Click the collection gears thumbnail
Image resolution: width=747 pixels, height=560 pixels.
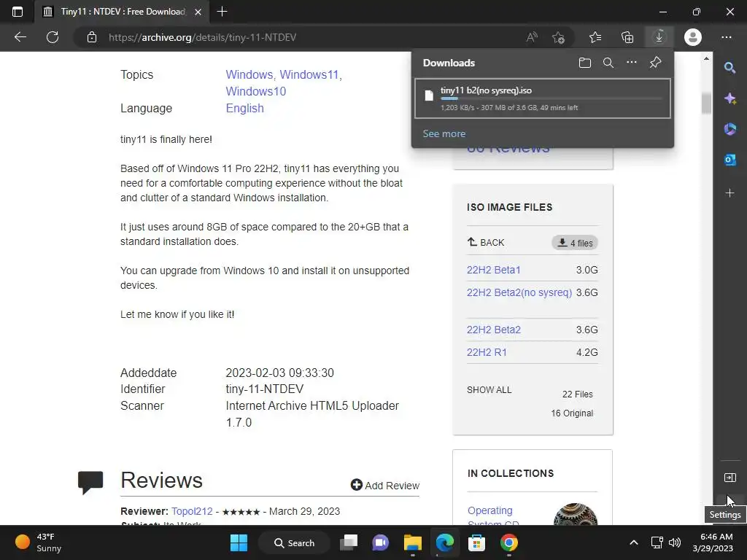tap(576, 514)
